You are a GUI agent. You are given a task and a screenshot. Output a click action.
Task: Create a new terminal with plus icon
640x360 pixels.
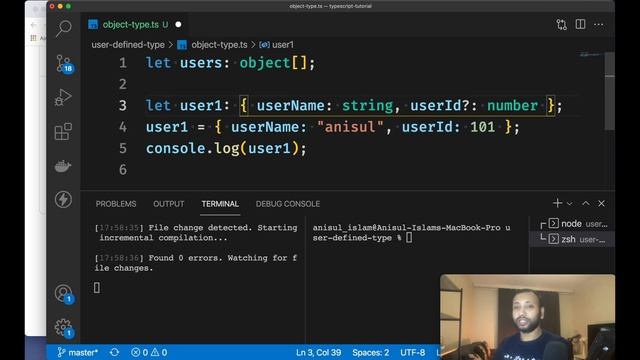[557, 203]
